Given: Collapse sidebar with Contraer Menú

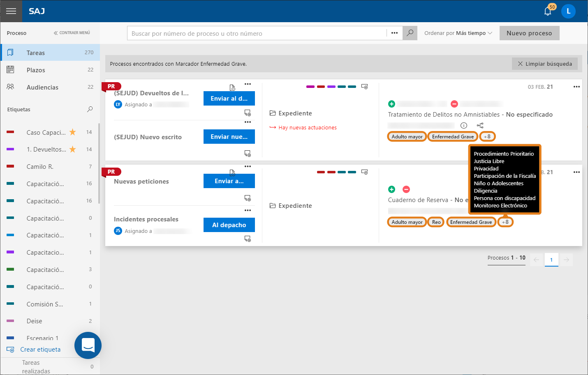Looking at the screenshot, I should pyautogui.click(x=72, y=33).
